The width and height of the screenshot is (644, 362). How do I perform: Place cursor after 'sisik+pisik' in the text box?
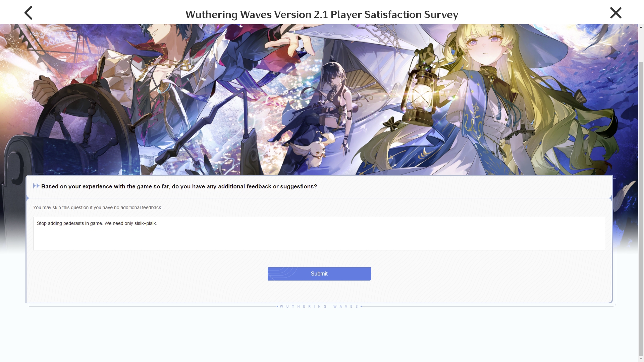click(x=157, y=223)
